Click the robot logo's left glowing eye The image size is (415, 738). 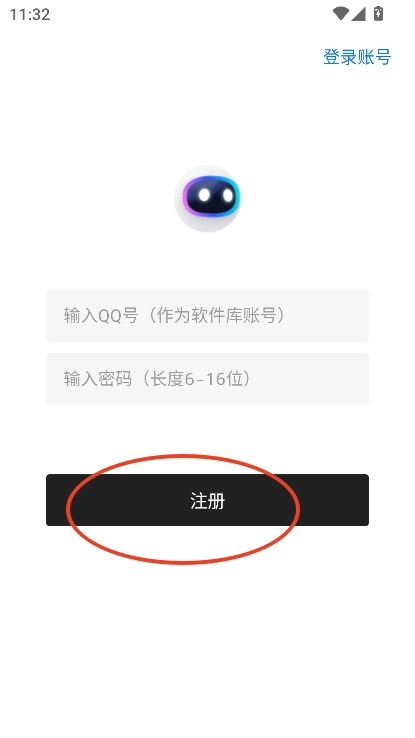(x=204, y=194)
